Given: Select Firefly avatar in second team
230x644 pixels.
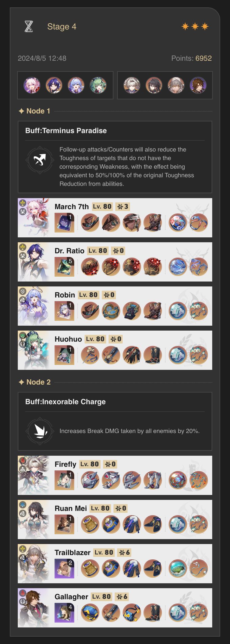Looking at the screenshot, I should pos(132,85).
